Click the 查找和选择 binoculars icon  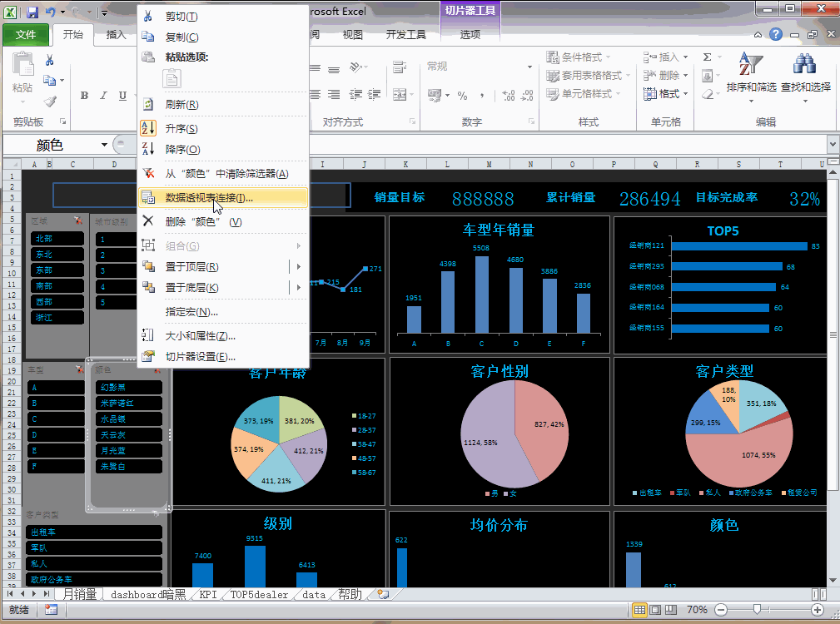tap(805, 65)
